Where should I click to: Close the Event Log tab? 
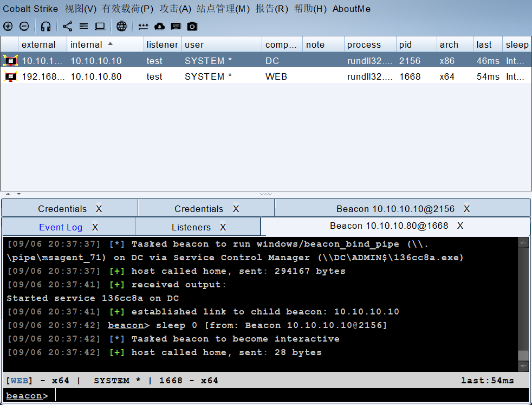[x=95, y=227]
